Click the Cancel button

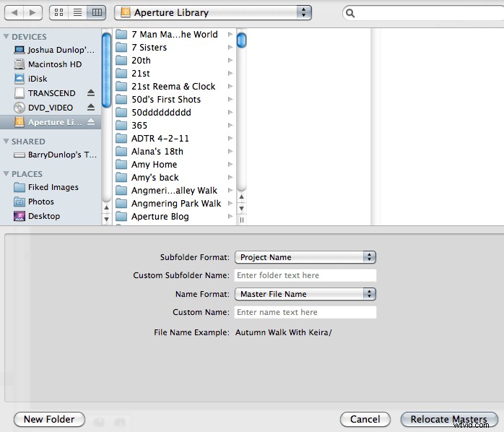click(365, 420)
